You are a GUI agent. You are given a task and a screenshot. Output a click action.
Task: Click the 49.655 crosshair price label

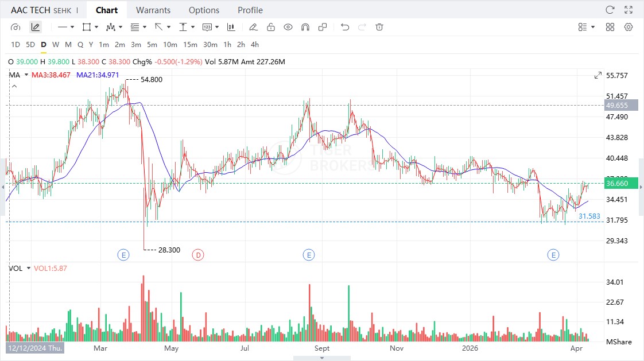coord(621,105)
